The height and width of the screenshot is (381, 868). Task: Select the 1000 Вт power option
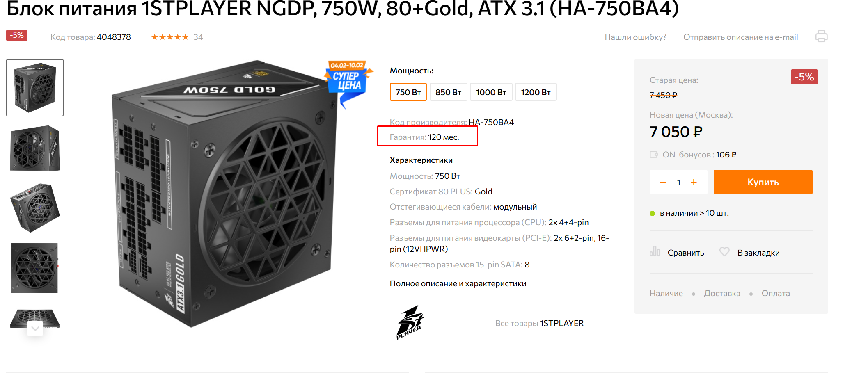coord(491,92)
